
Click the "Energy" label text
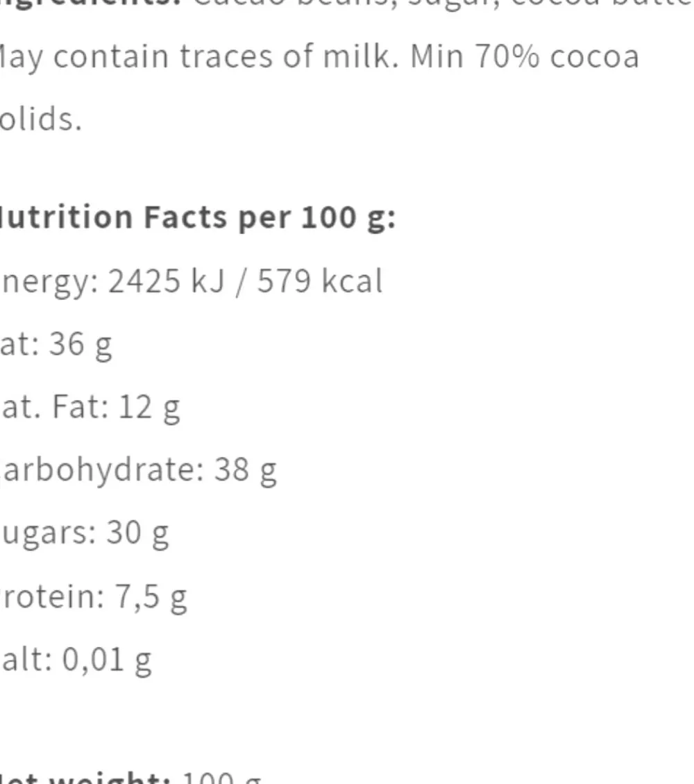pos(49,282)
